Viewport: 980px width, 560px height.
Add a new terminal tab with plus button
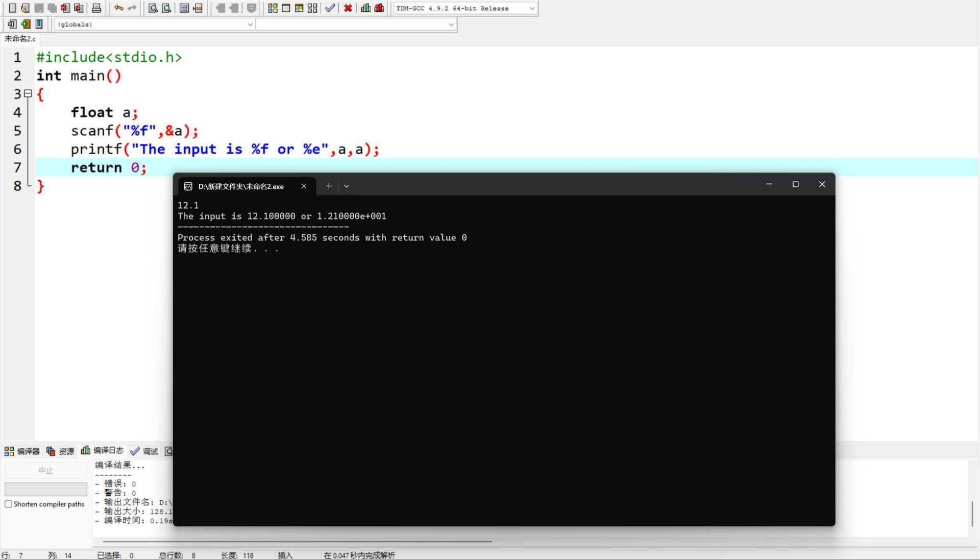(x=329, y=186)
